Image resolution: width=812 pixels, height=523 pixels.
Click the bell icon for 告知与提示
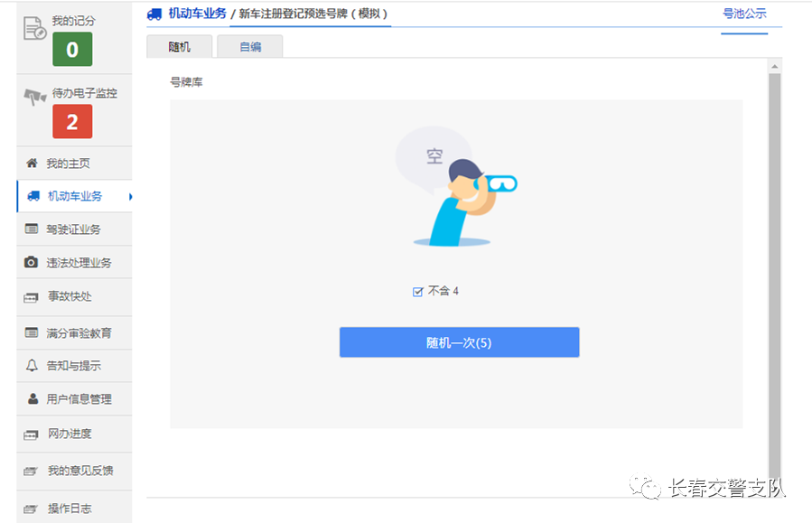click(x=33, y=365)
